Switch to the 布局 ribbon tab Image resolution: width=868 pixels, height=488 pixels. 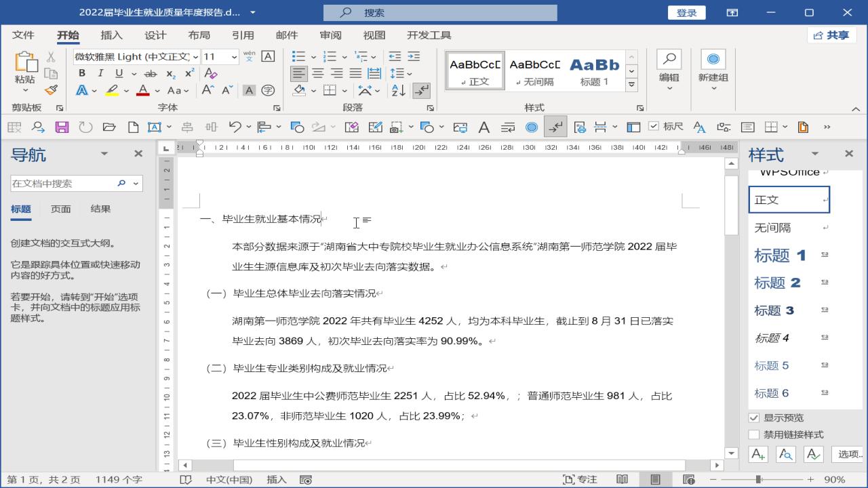199,35
